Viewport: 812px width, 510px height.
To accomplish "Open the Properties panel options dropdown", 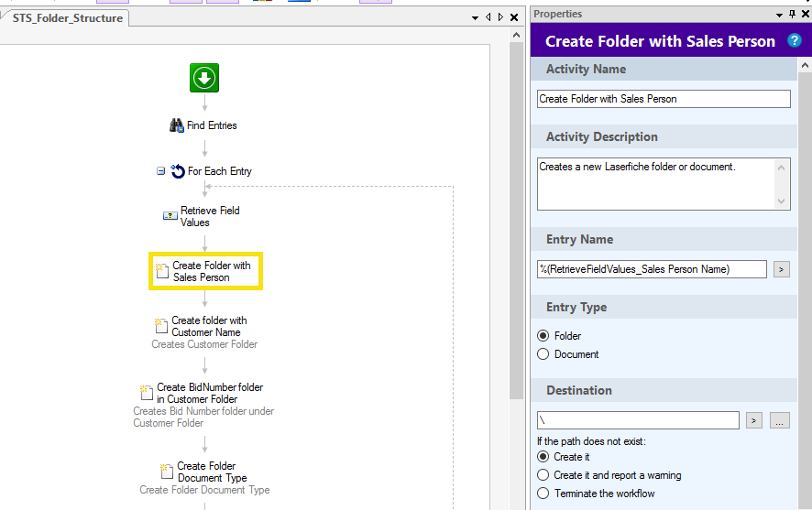I will coord(780,14).
